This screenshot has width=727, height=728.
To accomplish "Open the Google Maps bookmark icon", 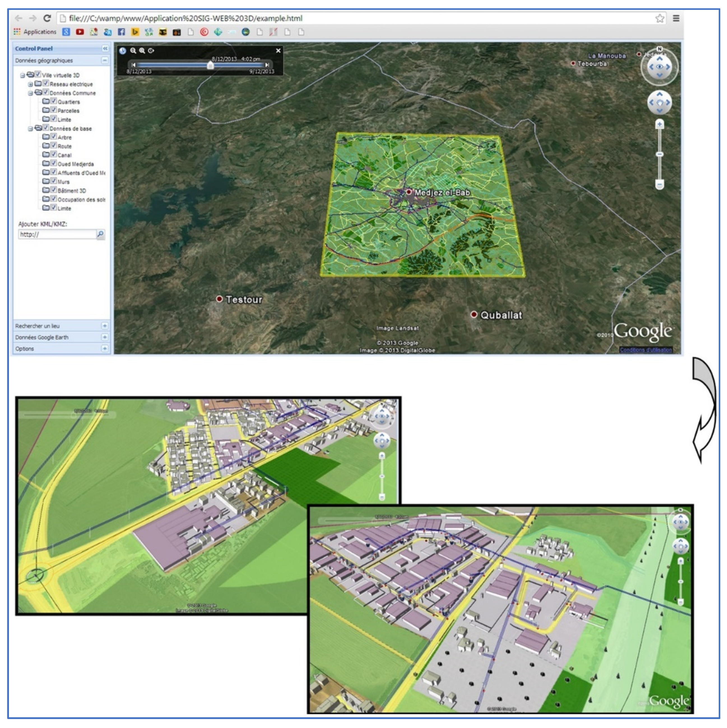I will (94, 32).
